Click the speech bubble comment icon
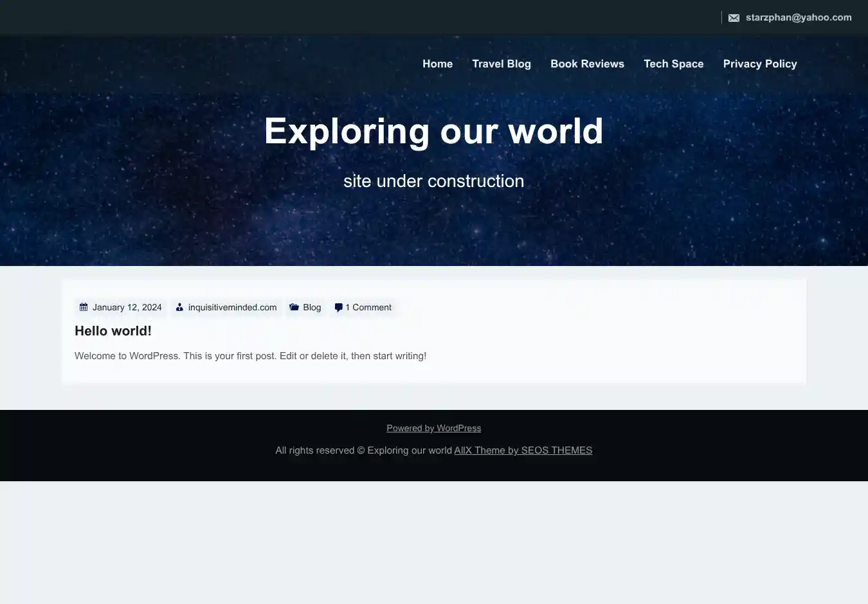868x604 pixels. (x=338, y=308)
